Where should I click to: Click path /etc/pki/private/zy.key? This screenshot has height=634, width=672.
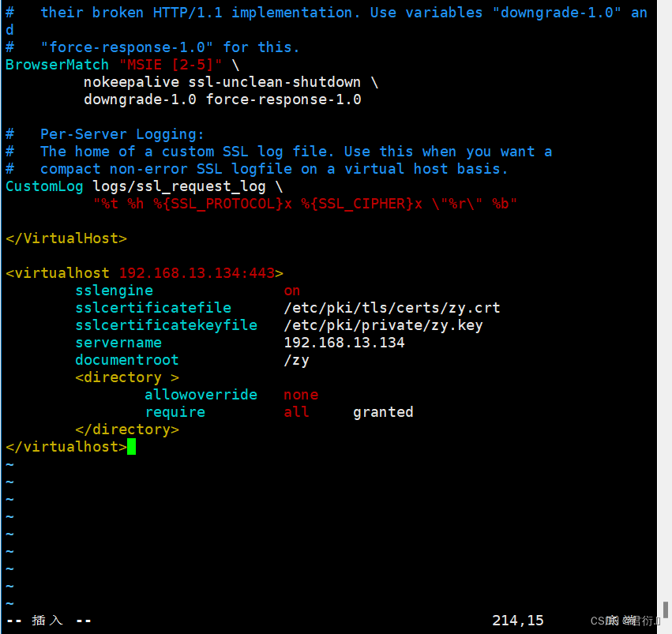383,325
